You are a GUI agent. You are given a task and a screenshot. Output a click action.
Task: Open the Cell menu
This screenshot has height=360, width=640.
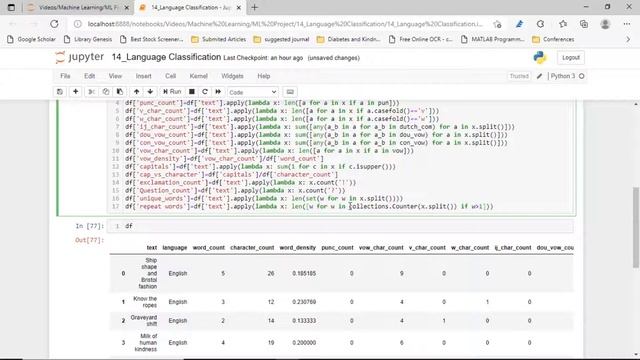(x=171, y=76)
